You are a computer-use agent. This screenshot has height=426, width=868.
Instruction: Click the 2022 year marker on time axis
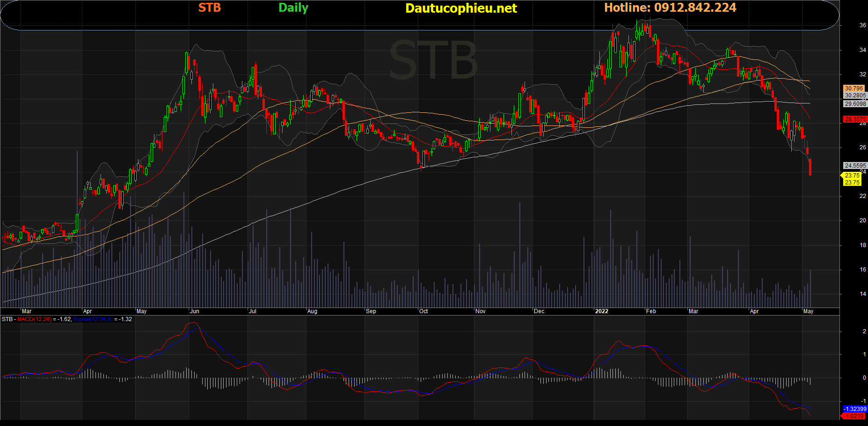click(601, 311)
